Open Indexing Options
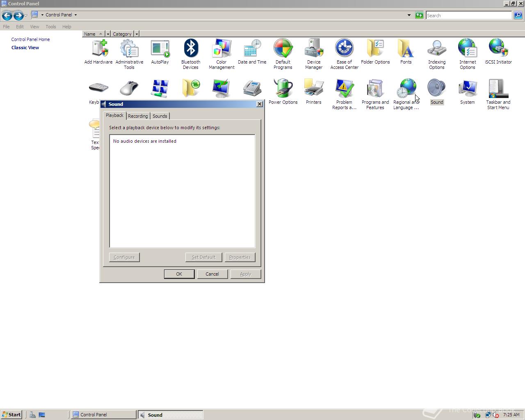Screen dimensions: 525x420 (437, 54)
